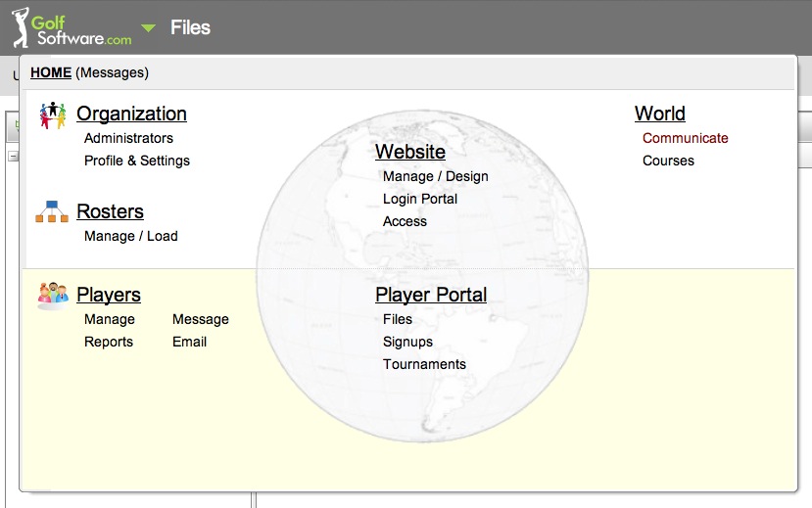This screenshot has height=508, width=812.
Task: Open Access under Website
Action: [405, 221]
